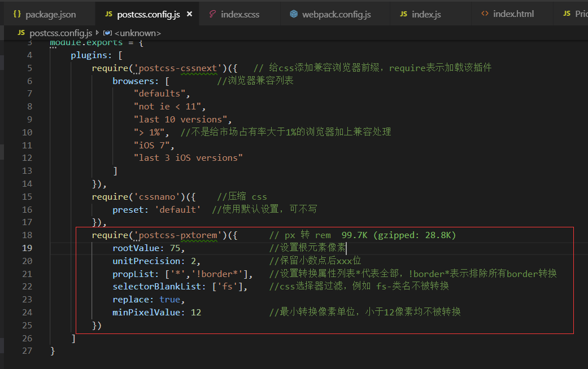Expand the breadcrumb separator chevron
This screenshot has height=369, width=588.
[x=98, y=33]
